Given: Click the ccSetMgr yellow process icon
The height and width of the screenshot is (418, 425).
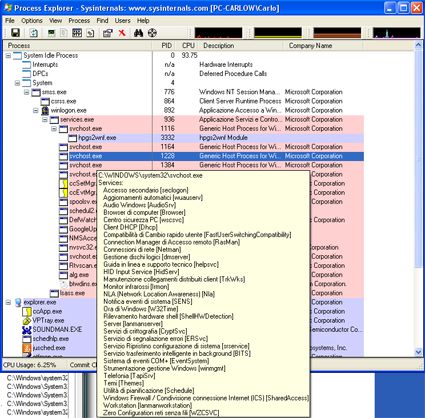Looking at the screenshot, I should coord(64,183).
